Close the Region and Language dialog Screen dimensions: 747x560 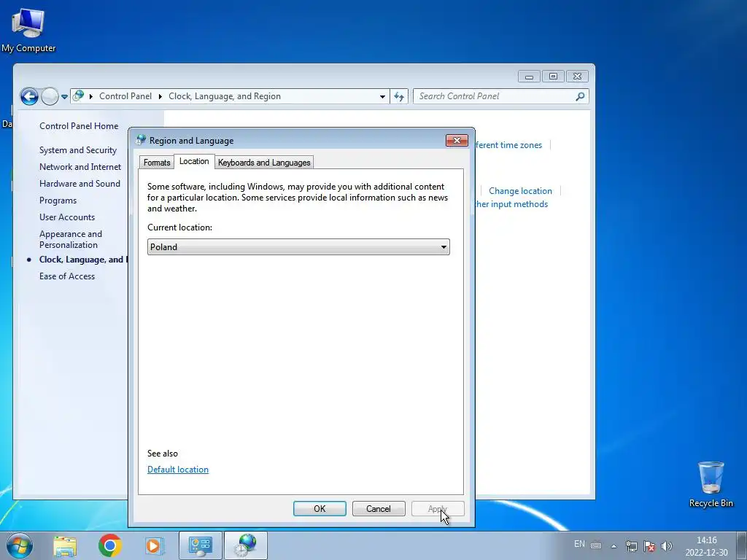pos(457,140)
